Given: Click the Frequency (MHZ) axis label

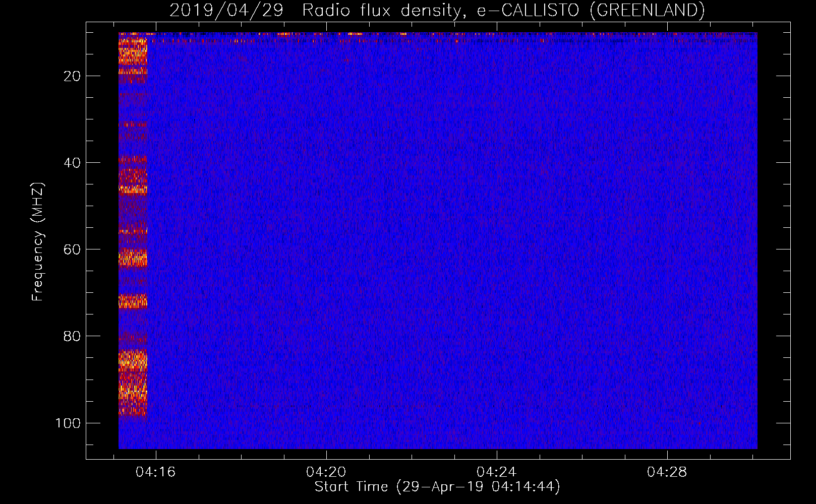Looking at the screenshot, I should point(38,242).
